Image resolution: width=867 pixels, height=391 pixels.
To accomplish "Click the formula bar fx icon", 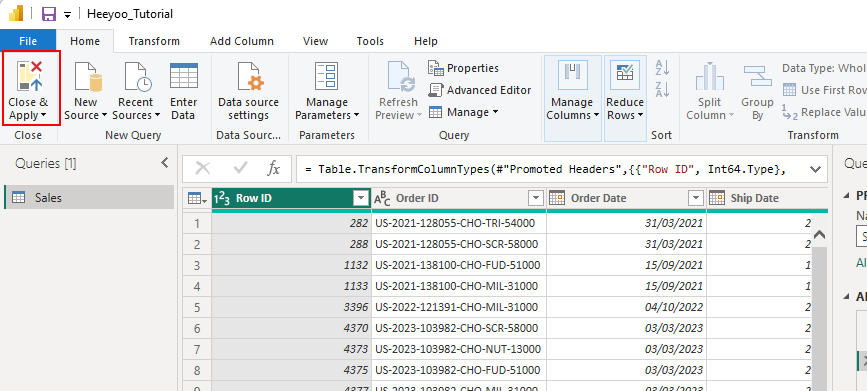I will click(274, 169).
